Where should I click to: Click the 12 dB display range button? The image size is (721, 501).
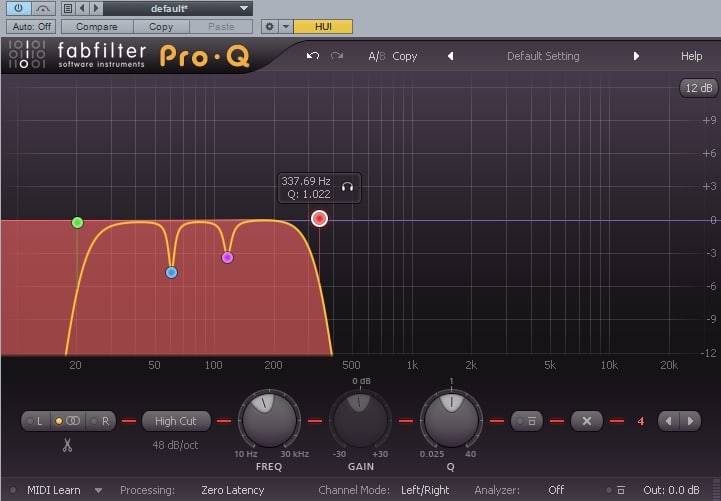(x=698, y=88)
